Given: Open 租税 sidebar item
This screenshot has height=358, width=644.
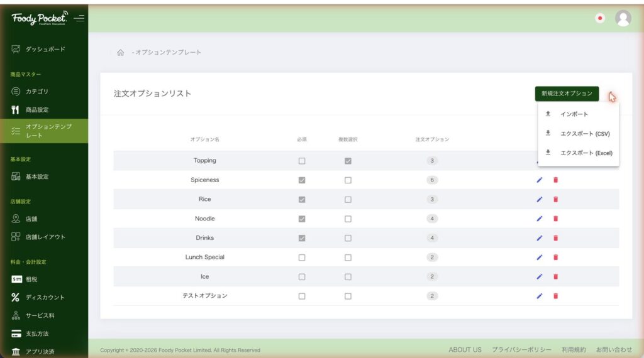Looking at the screenshot, I should click(x=44, y=279).
